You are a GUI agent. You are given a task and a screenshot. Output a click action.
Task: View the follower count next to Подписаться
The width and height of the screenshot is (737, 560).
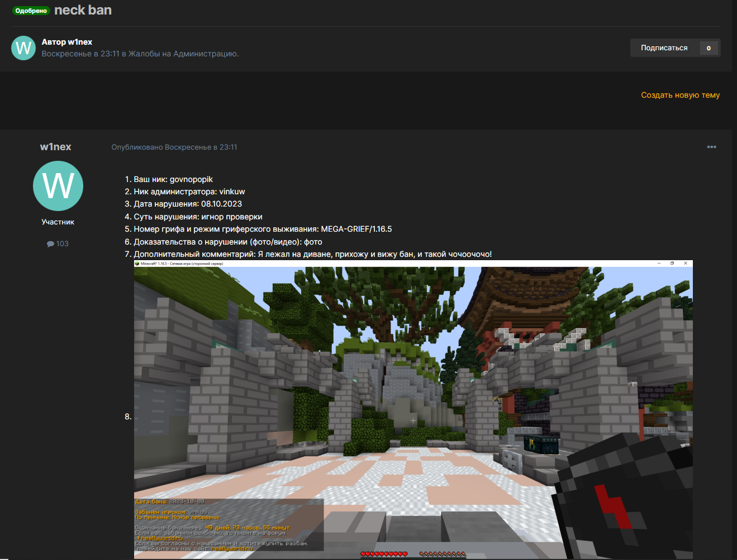tap(709, 48)
